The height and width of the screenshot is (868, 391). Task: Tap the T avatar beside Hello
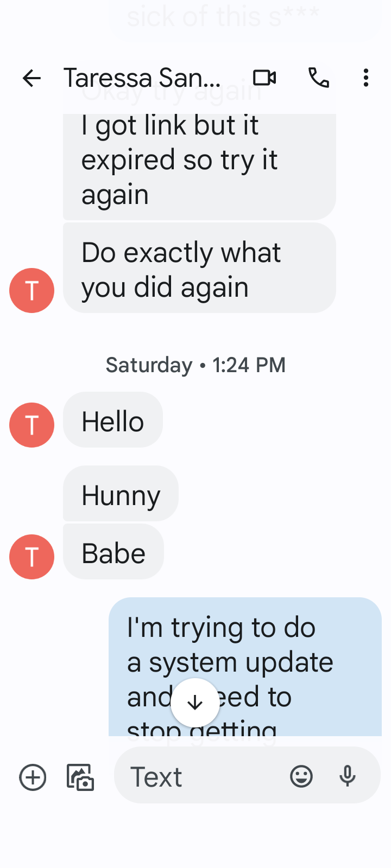(31, 425)
